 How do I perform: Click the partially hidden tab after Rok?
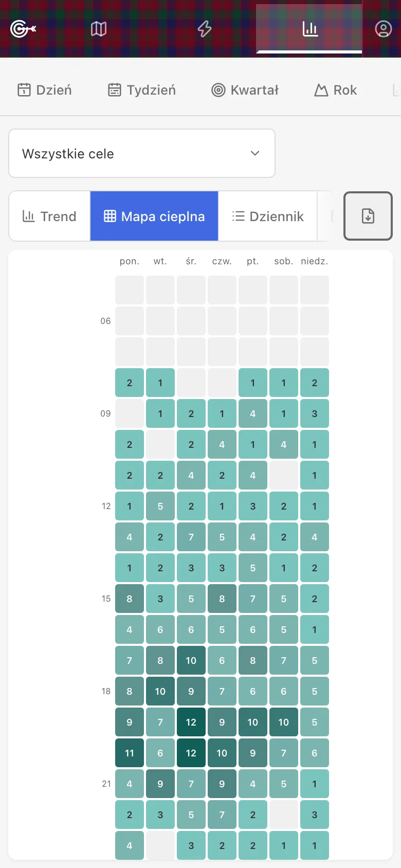[395, 90]
